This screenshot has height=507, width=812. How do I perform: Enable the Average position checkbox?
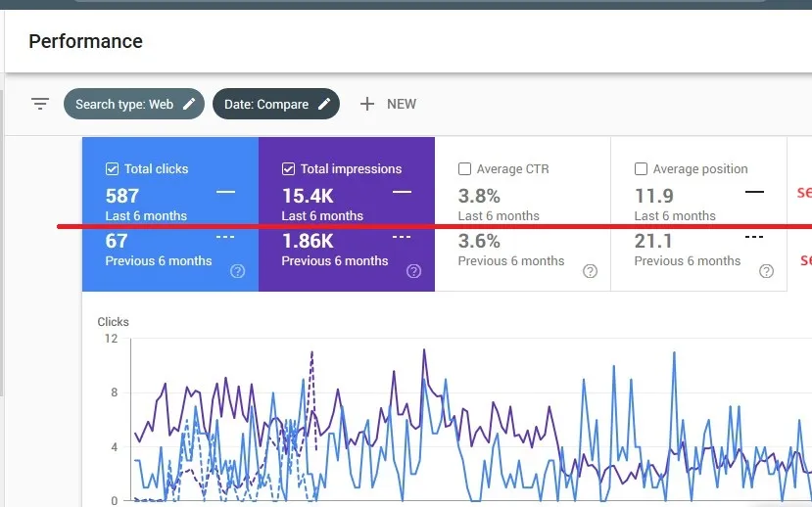[641, 169]
